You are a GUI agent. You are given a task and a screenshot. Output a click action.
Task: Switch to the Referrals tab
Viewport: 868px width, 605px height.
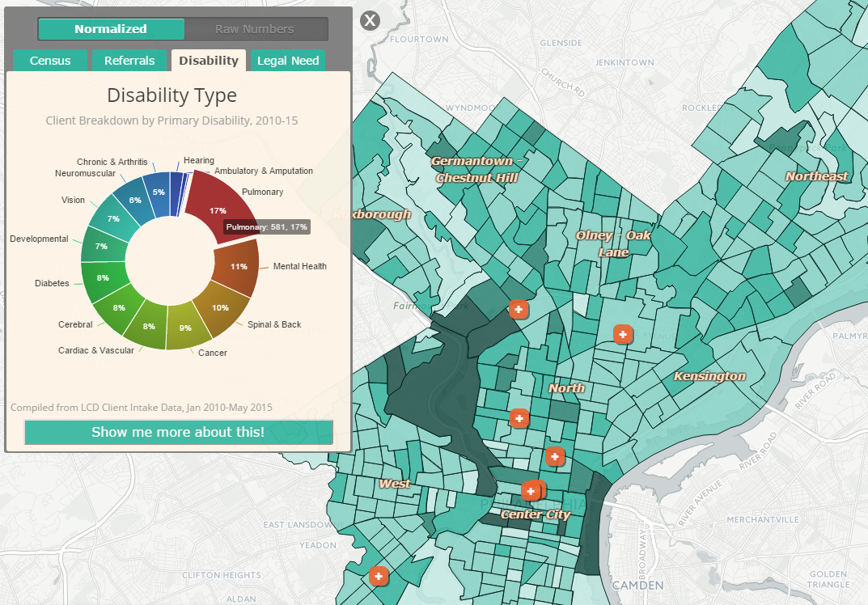[129, 60]
